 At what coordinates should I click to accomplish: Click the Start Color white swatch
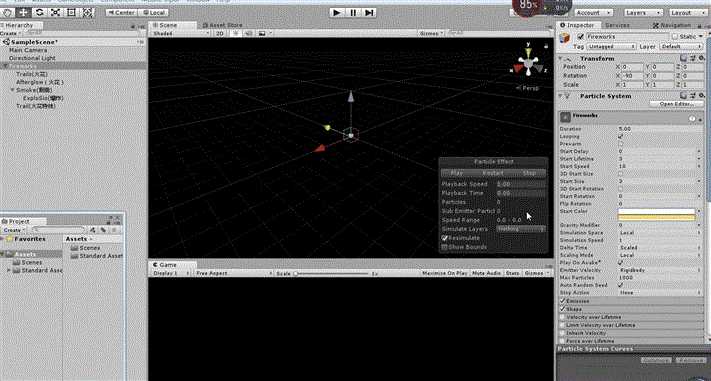pyautogui.click(x=657, y=212)
